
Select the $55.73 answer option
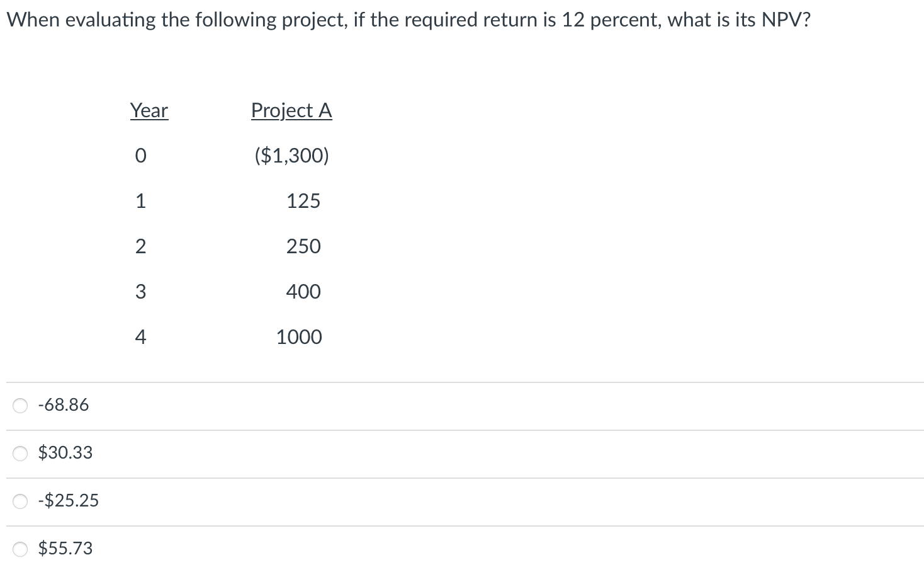click(20, 549)
